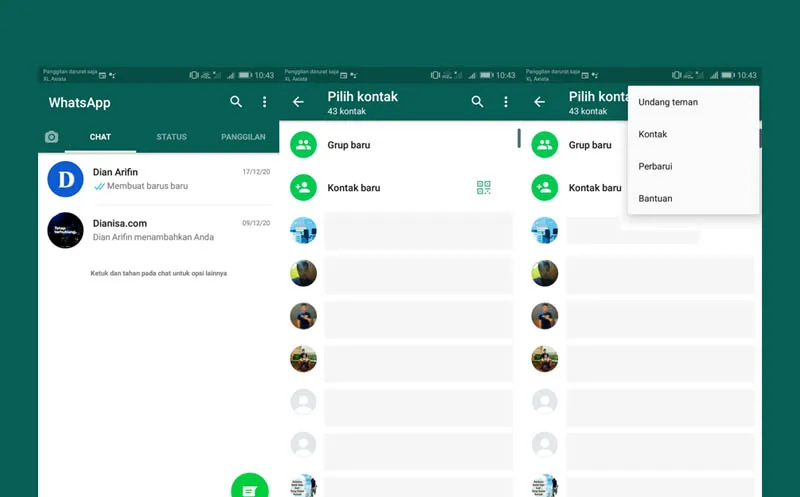Switch to the STATUS tab
The width and height of the screenshot is (800, 497).
171,137
